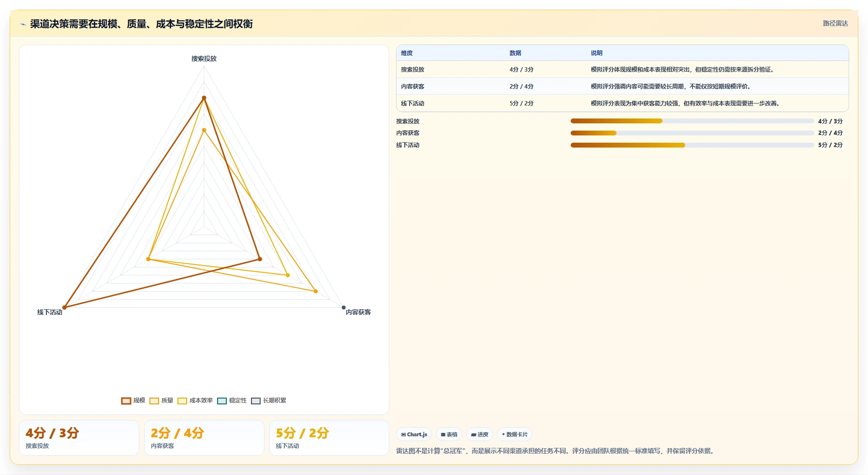Click the Chart.js tag chip
This screenshot has height=475, width=868.
tap(414, 434)
